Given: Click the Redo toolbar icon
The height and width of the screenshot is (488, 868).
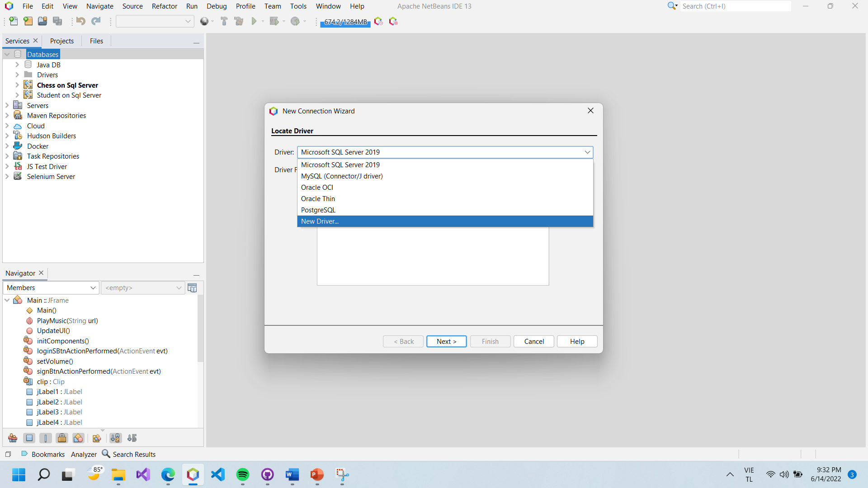Looking at the screenshot, I should pyautogui.click(x=96, y=21).
